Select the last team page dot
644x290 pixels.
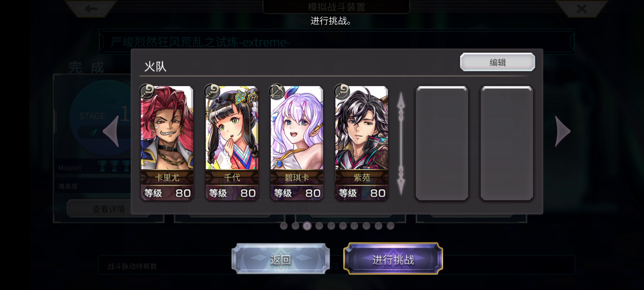(390, 226)
